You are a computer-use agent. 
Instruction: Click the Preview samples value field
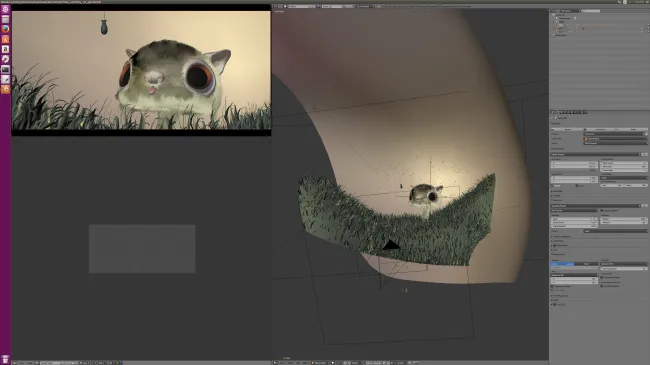coord(624,222)
